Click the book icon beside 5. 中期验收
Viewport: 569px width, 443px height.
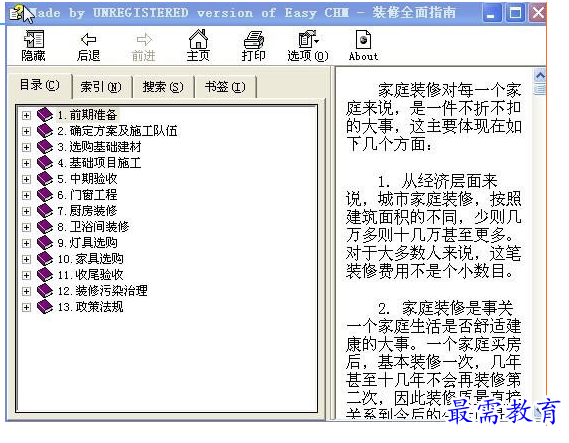45,179
